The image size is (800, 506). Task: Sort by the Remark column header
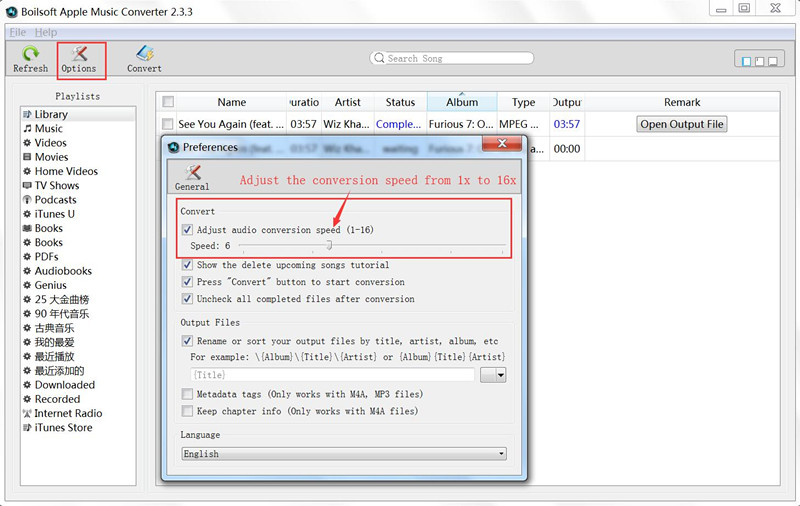[682, 102]
